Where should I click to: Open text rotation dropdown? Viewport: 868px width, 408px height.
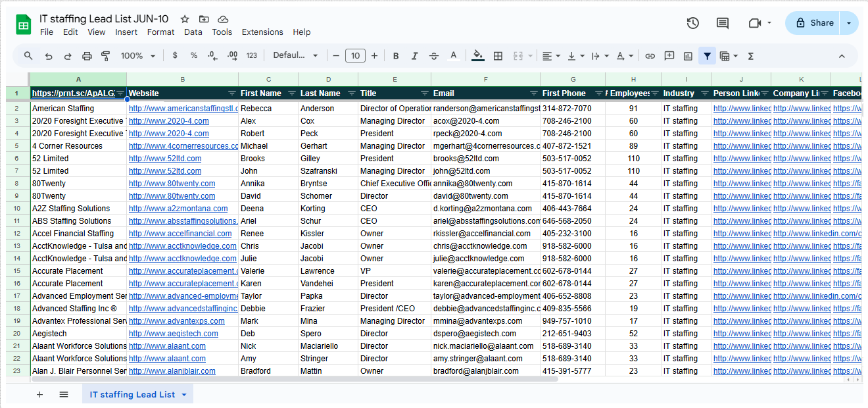click(625, 56)
